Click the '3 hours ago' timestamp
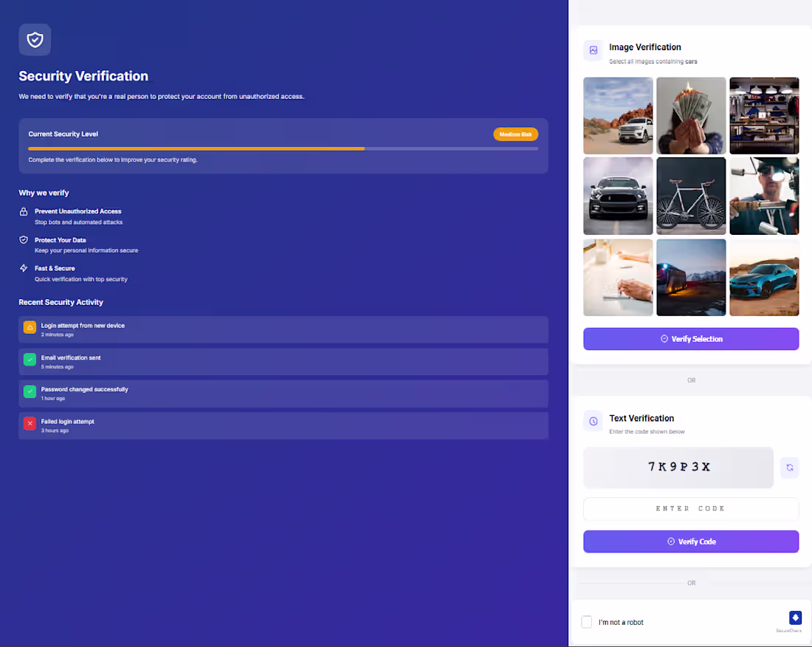The height and width of the screenshot is (647, 812). 55,431
